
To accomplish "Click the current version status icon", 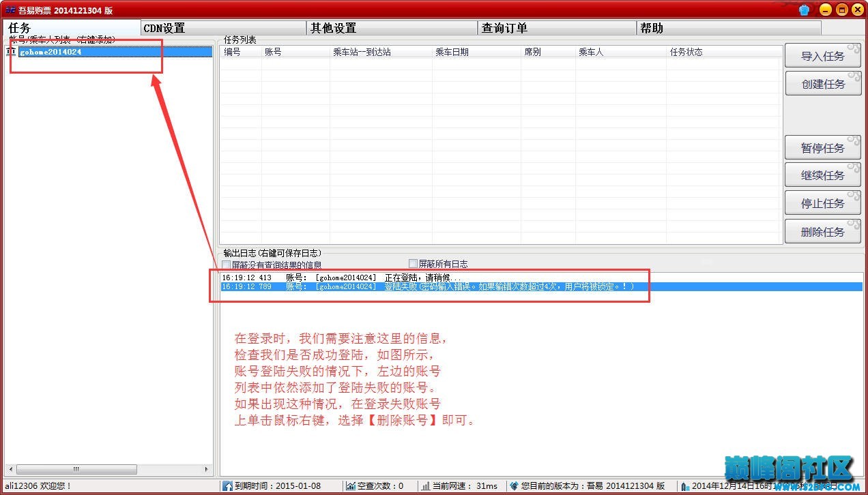I will (x=514, y=486).
